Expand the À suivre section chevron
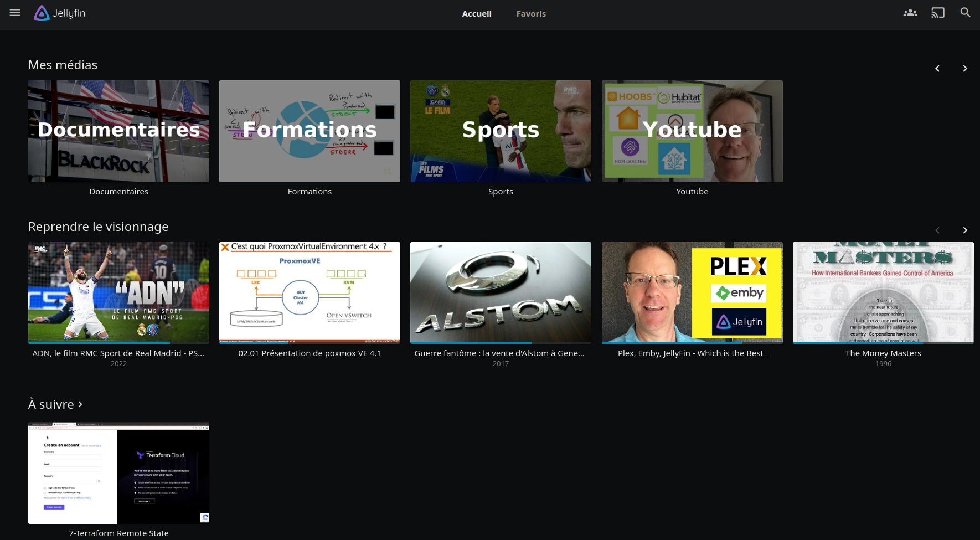The image size is (980, 540). point(80,404)
